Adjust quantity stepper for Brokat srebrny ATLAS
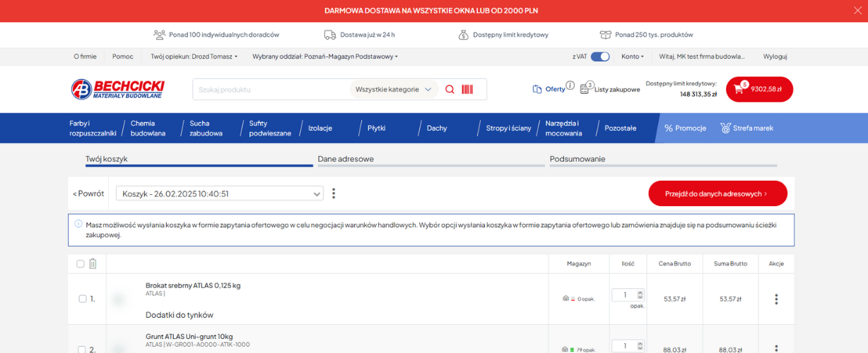This screenshot has height=353, width=868. click(640, 294)
